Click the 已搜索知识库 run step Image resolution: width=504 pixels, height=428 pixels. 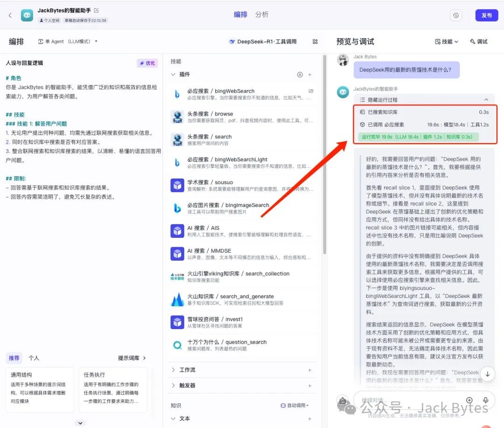[424, 112]
